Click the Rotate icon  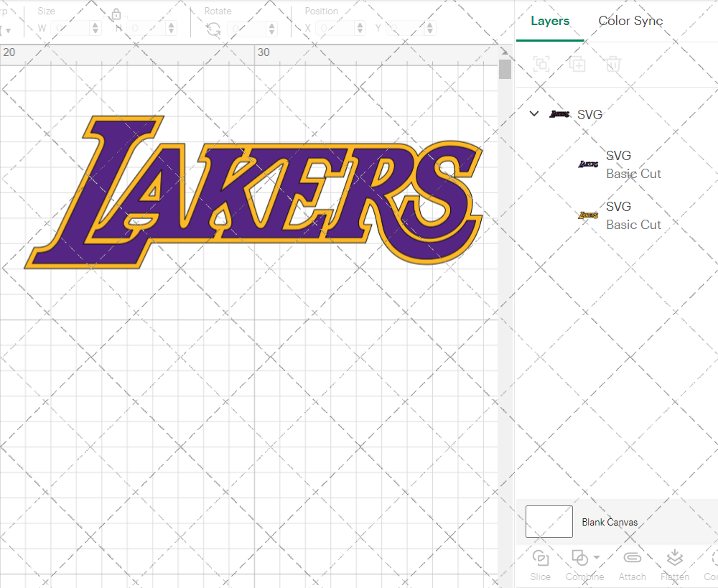point(213,29)
